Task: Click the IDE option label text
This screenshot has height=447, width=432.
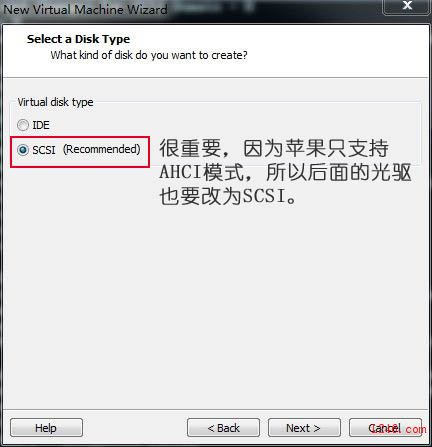Action: [41, 125]
